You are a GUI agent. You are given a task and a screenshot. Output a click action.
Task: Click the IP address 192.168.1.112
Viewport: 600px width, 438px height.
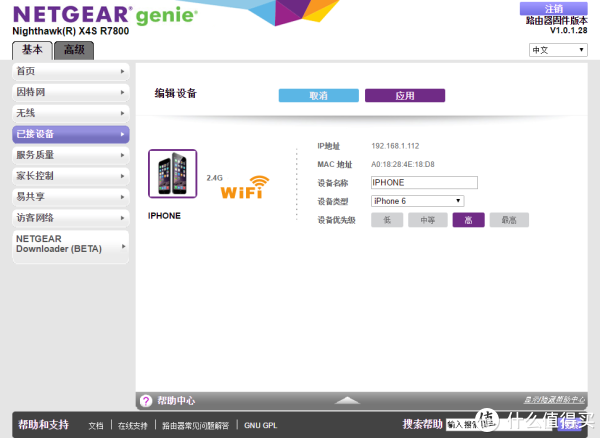point(395,146)
